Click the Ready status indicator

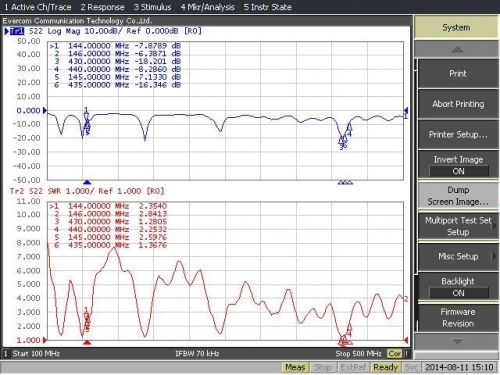386,367
